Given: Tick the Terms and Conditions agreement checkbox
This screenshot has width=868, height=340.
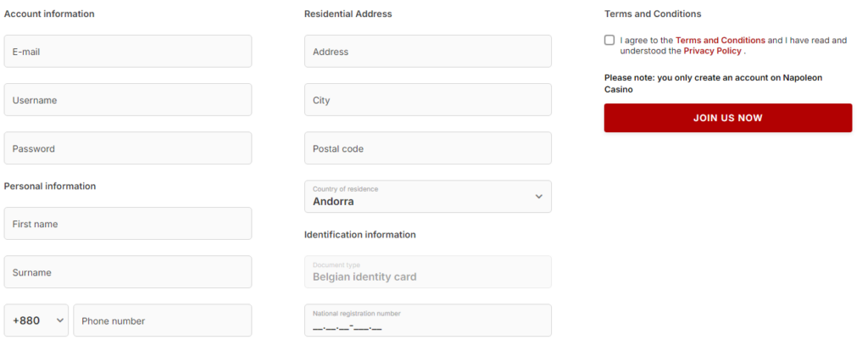Looking at the screenshot, I should [609, 40].
